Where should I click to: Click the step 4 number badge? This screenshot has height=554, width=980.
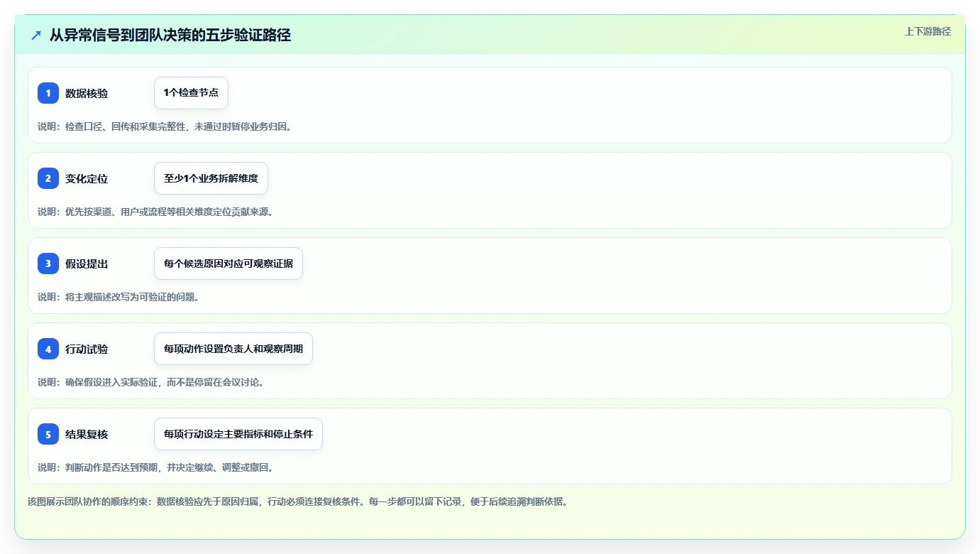click(48, 349)
